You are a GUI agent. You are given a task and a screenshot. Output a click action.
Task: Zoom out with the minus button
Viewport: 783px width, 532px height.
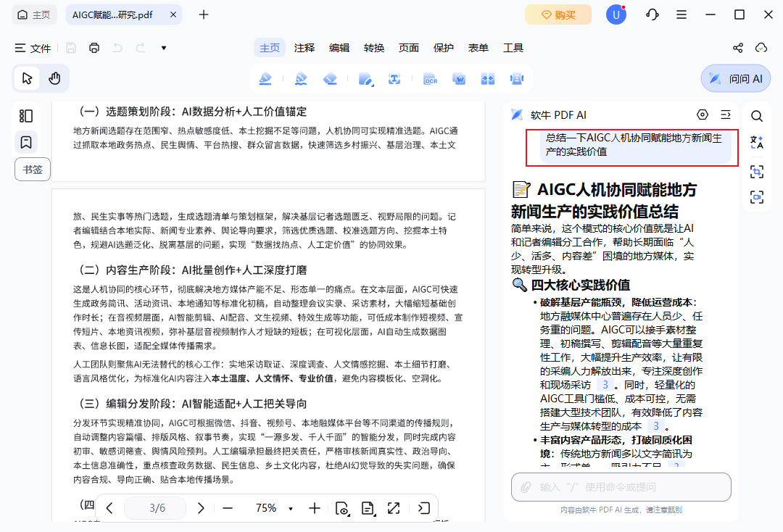(x=228, y=508)
